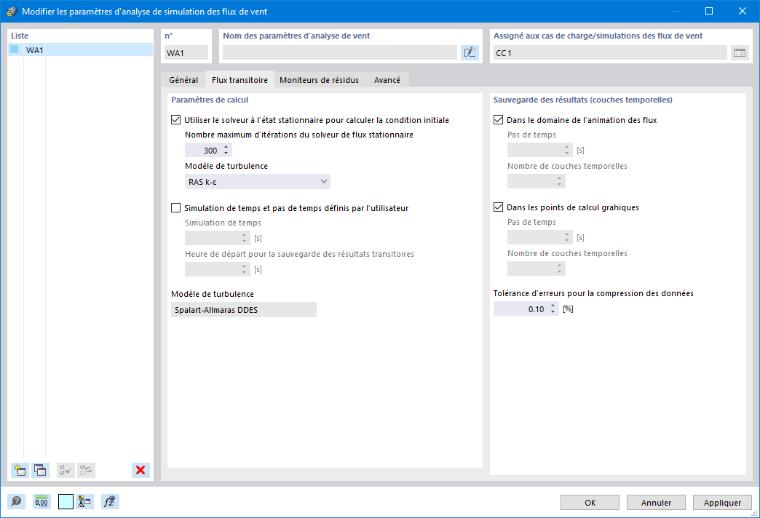Close the dialog with the title bar X

[742, 11]
